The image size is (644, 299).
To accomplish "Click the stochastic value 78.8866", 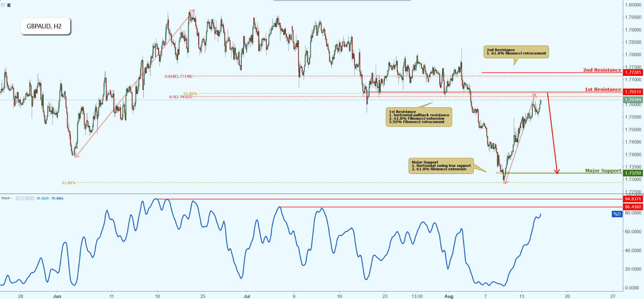I will [x=57, y=199].
